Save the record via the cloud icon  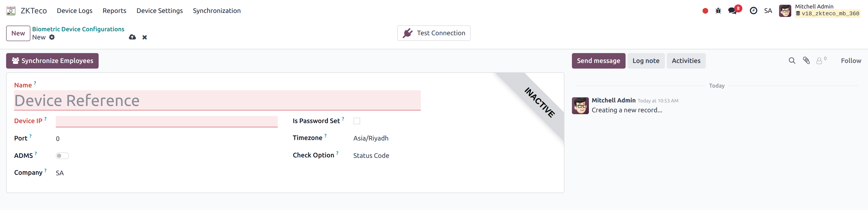click(132, 37)
